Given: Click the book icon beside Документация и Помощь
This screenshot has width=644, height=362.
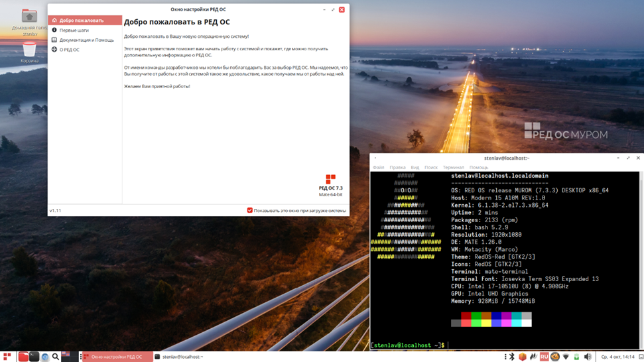Looking at the screenshot, I should [54, 40].
